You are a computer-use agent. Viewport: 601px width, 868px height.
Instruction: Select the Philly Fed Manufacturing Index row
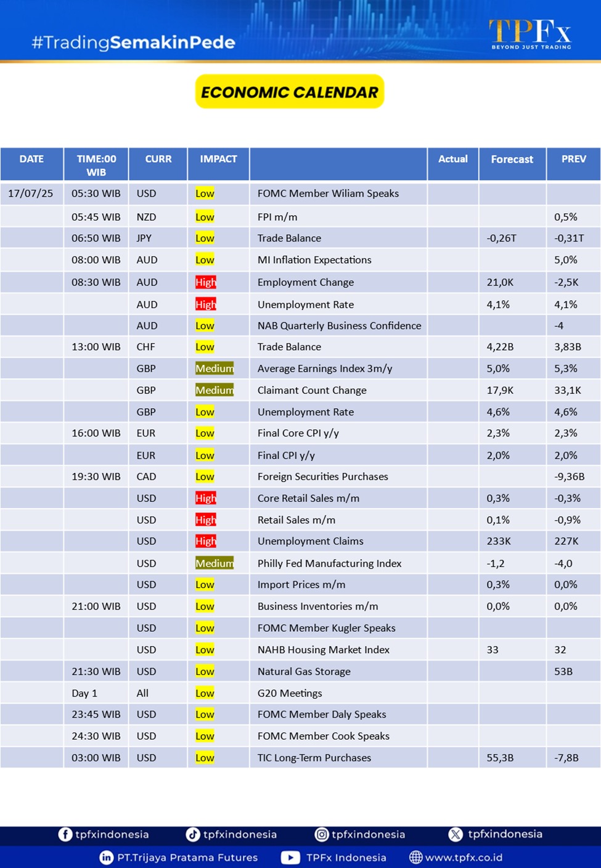pos(329,563)
